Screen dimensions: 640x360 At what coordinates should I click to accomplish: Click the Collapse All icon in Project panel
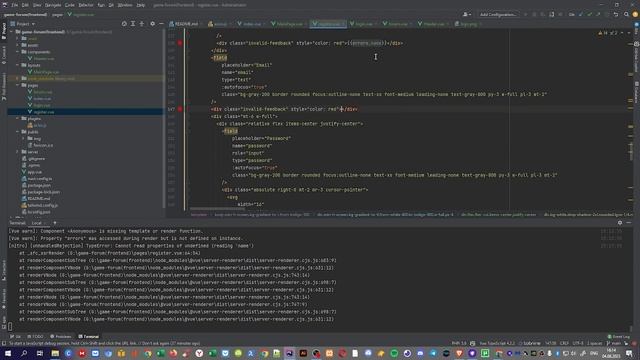coord(142,24)
